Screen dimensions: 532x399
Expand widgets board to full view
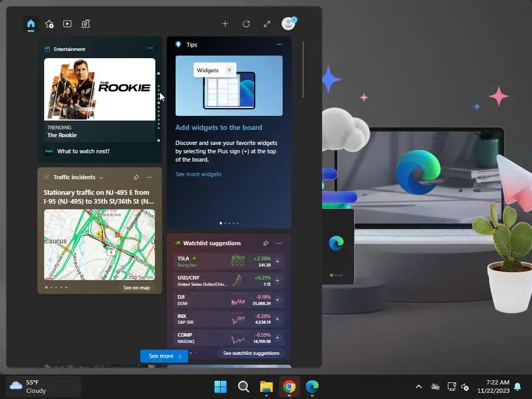(x=267, y=24)
